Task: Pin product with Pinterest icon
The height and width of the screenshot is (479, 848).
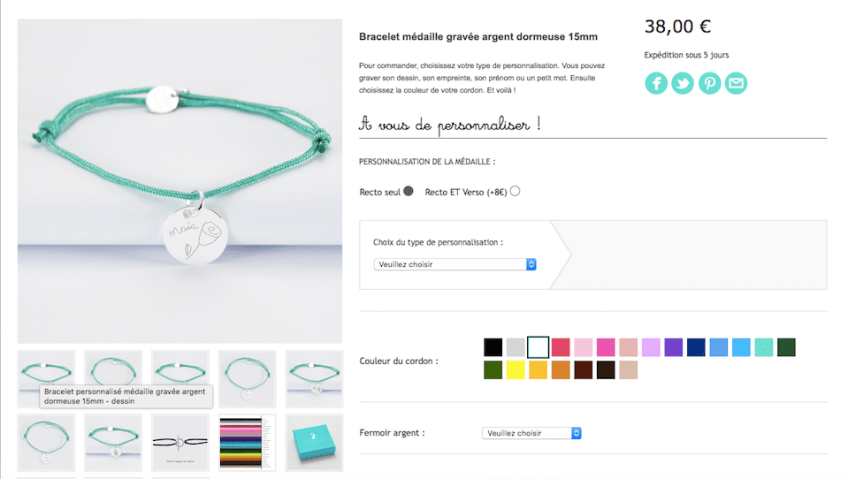Action: (710, 83)
